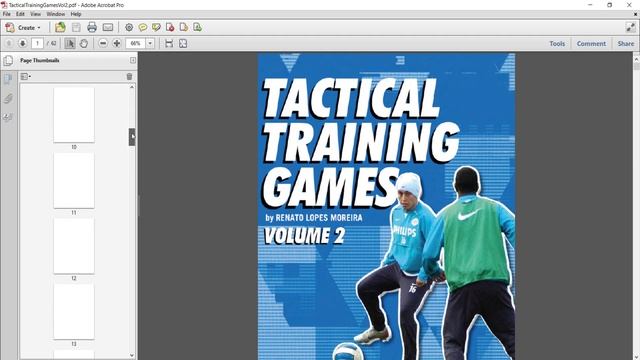This screenshot has width=640, height=360.
Task: Click the thumbnail panel scrollbar handle
Action: pos(132,137)
